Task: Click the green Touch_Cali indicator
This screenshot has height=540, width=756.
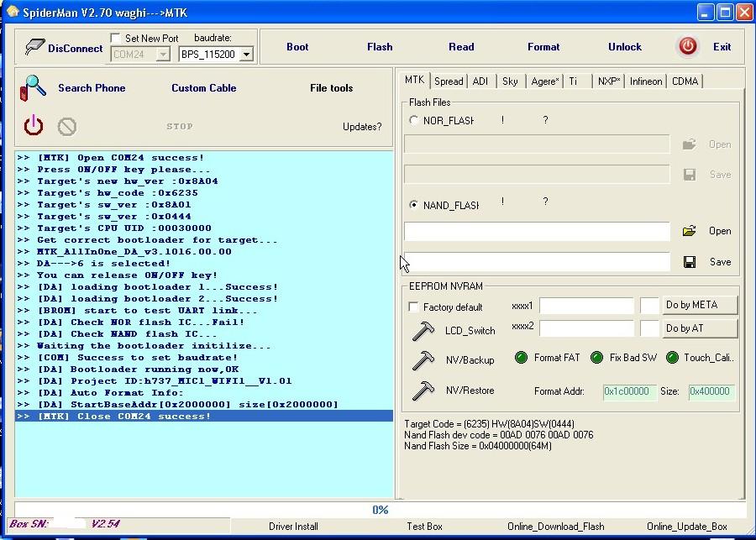Action: [x=672, y=357]
